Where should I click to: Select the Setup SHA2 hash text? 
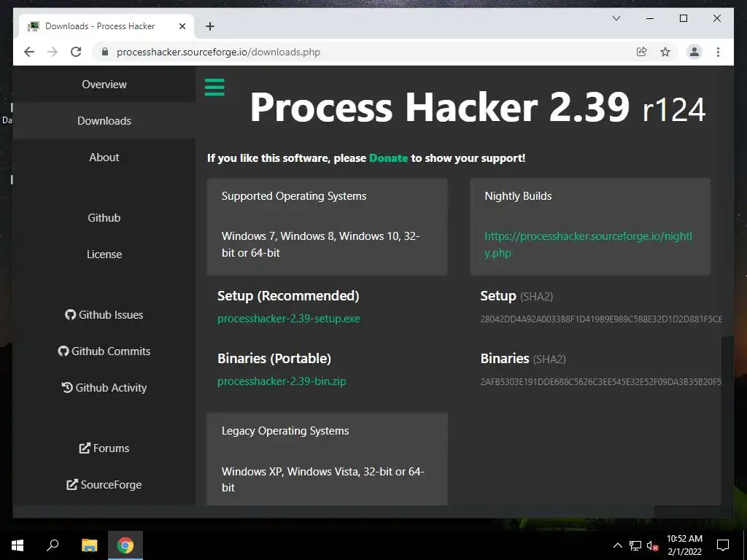pyautogui.click(x=601, y=319)
